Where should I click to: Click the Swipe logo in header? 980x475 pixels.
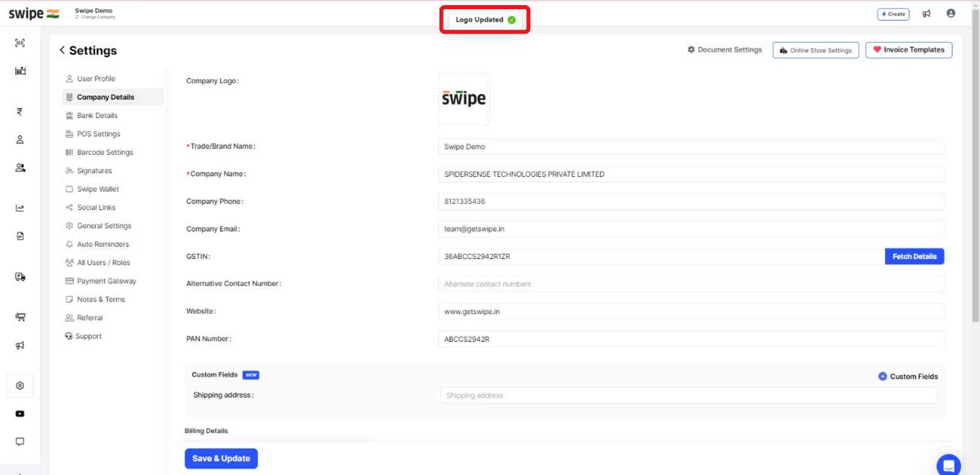pos(34,14)
